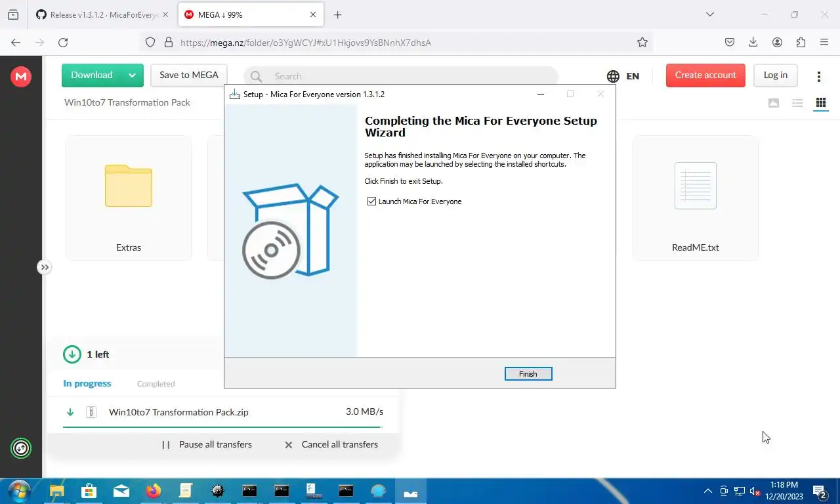Click the network tray icon
The width and height of the screenshot is (840, 504).
coord(740,491)
